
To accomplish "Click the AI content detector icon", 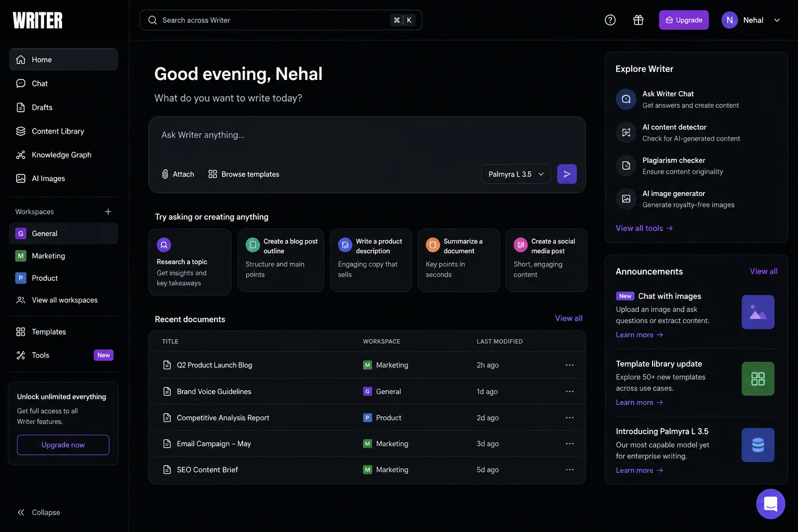I will (x=626, y=132).
